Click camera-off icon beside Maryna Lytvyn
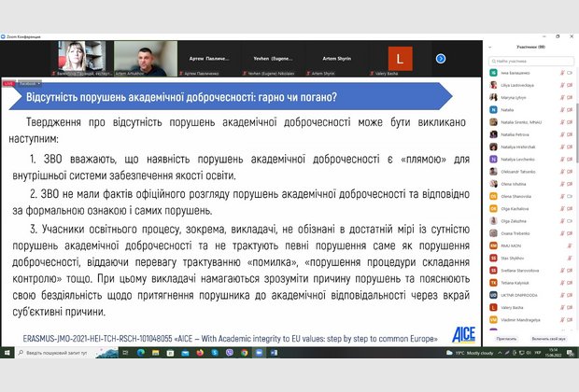579x392 pixels. [x=570, y=97]
